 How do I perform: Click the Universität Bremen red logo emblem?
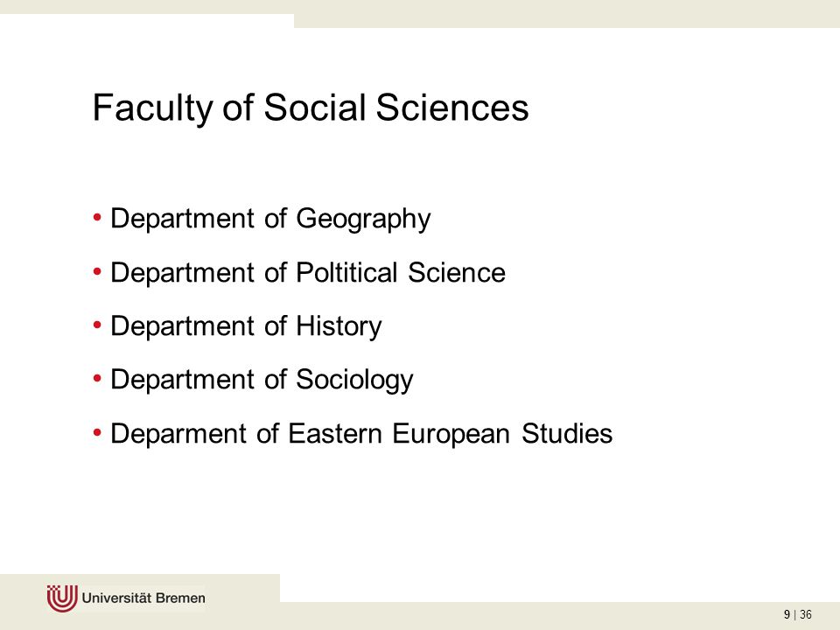coord(62,598)
